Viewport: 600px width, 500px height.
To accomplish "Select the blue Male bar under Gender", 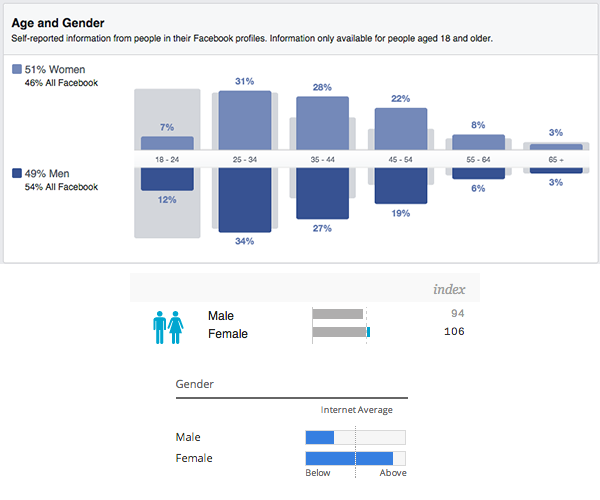I will pyautogui.click(x=319, y=437).
